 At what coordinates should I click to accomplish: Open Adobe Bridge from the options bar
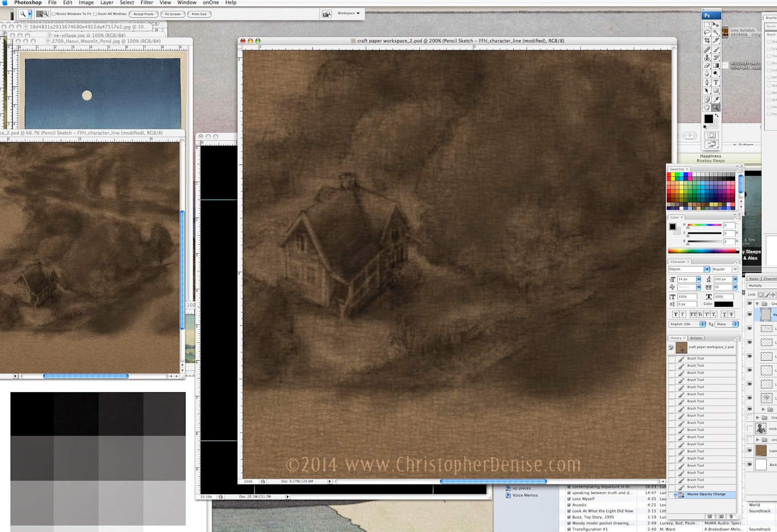326,14
